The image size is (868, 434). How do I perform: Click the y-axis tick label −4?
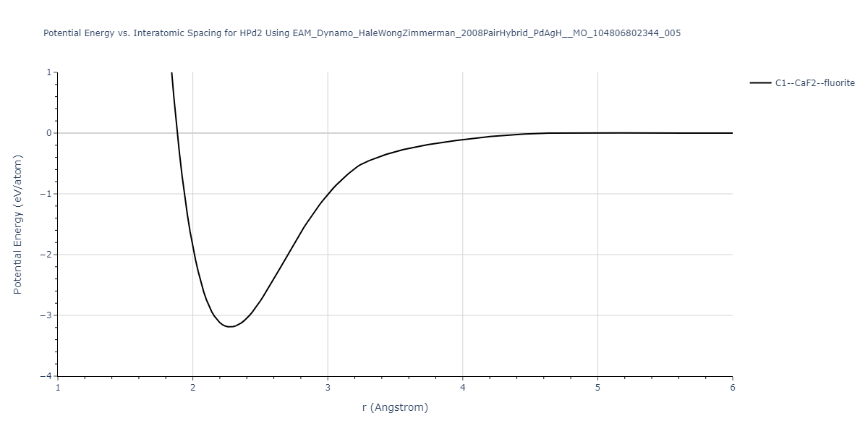[x=46, y=376]
